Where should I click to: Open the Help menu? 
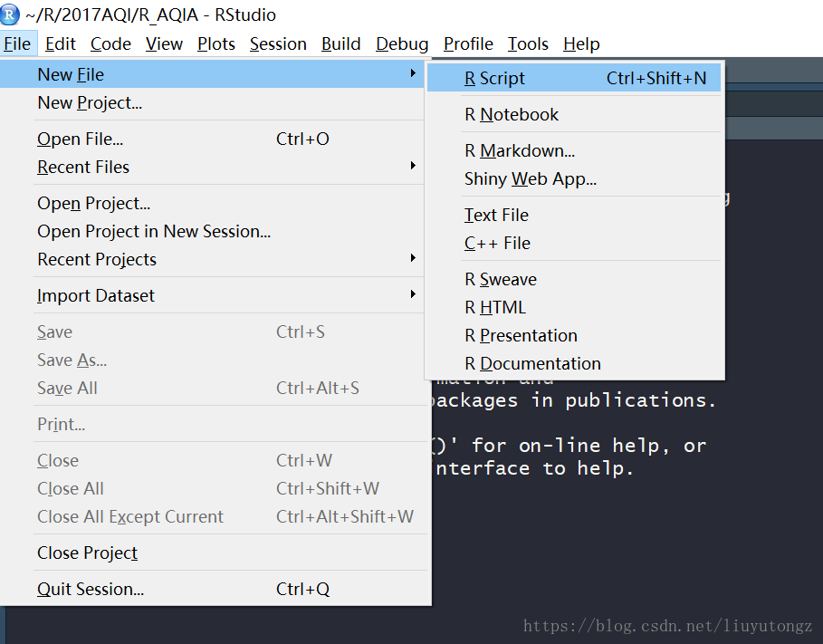click(x=581, y=44)
